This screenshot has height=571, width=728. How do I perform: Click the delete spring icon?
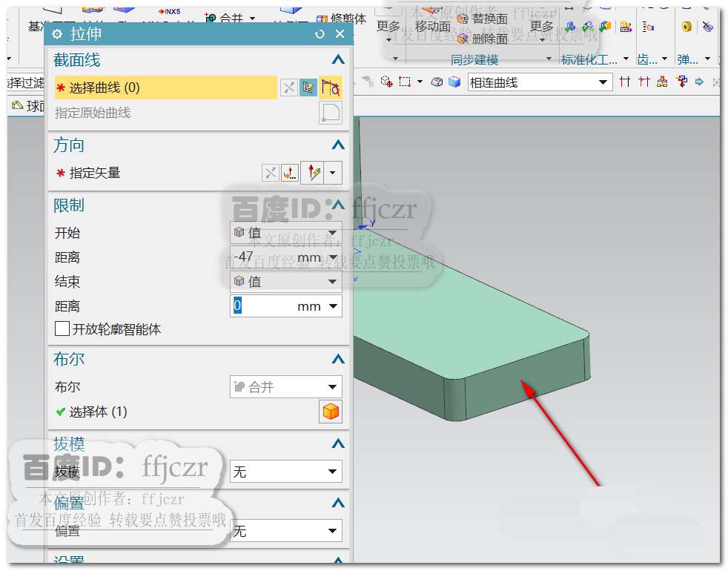707,27
